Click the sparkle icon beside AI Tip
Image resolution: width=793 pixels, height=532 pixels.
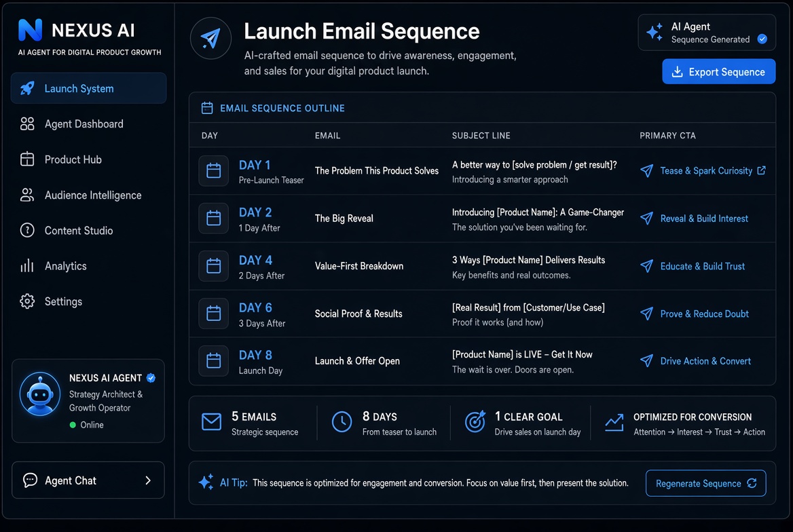206,482
